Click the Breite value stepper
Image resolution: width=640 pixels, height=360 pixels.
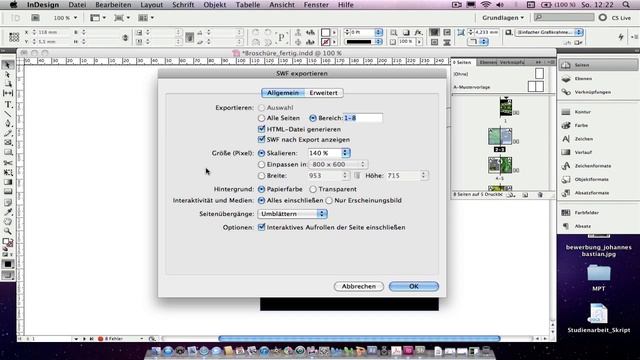[345, 176]
